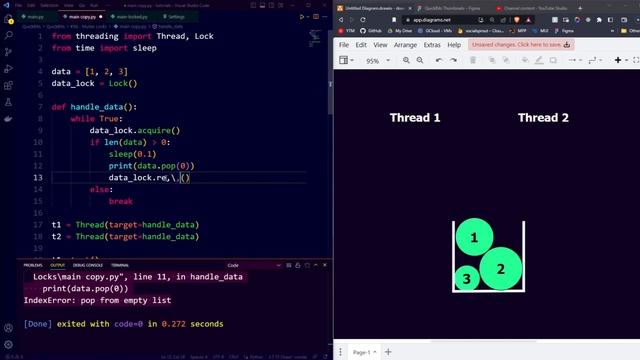Add new page plus button
640x360 pixels.
(388, 352)
